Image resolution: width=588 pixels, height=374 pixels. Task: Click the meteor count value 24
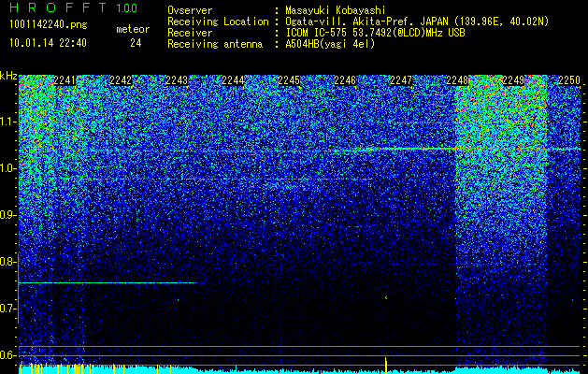click(136, 43)
